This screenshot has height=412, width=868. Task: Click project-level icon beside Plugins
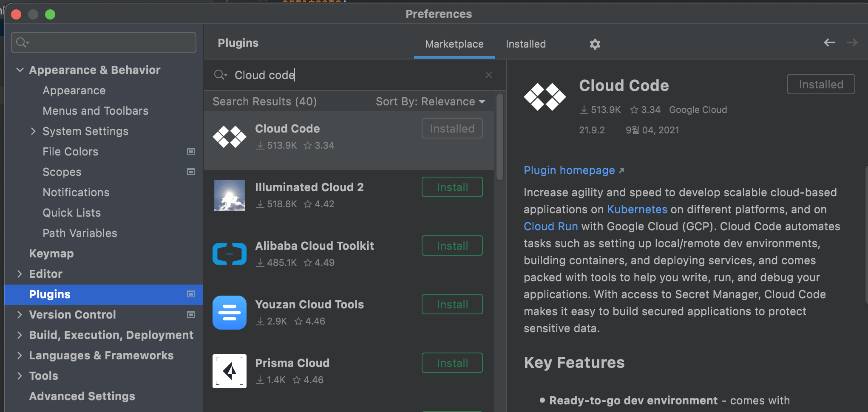pos(191,294)
